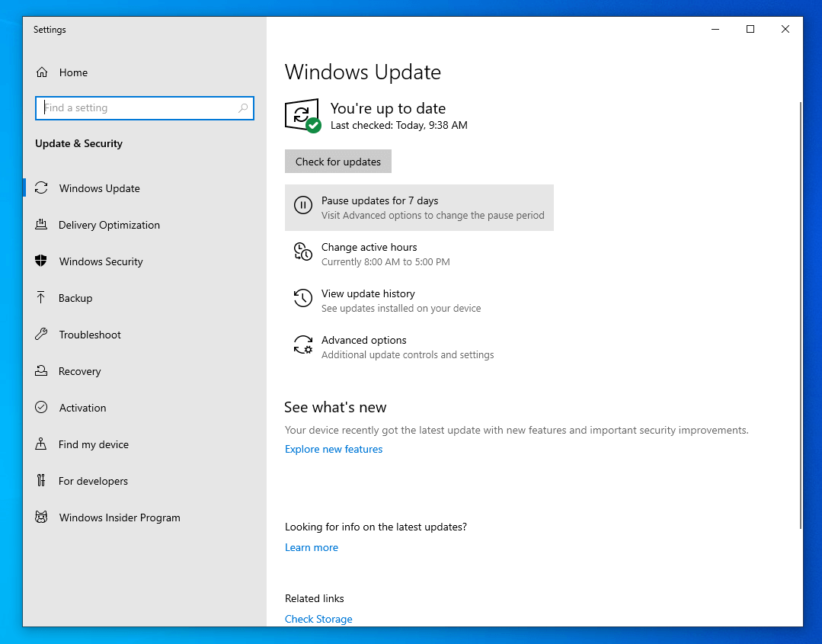Click the update history clock icon
This screenshot has height=644, width=822.
point(303,298)
